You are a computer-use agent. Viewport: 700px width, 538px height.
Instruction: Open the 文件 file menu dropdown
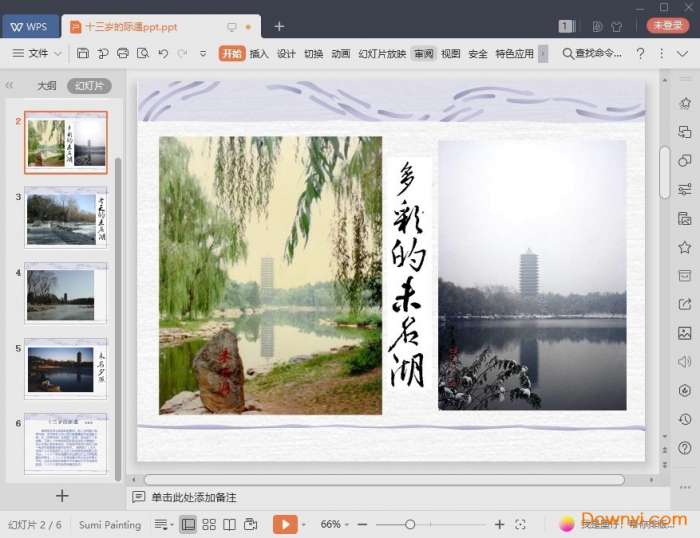point(37,53)
